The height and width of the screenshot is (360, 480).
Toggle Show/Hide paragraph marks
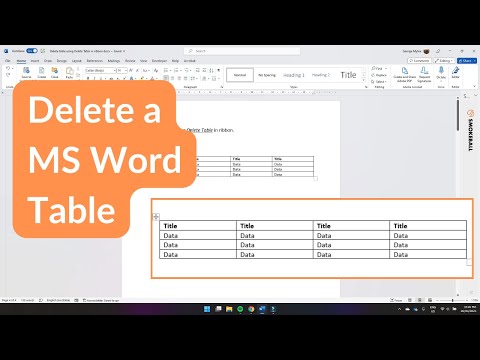219,70
